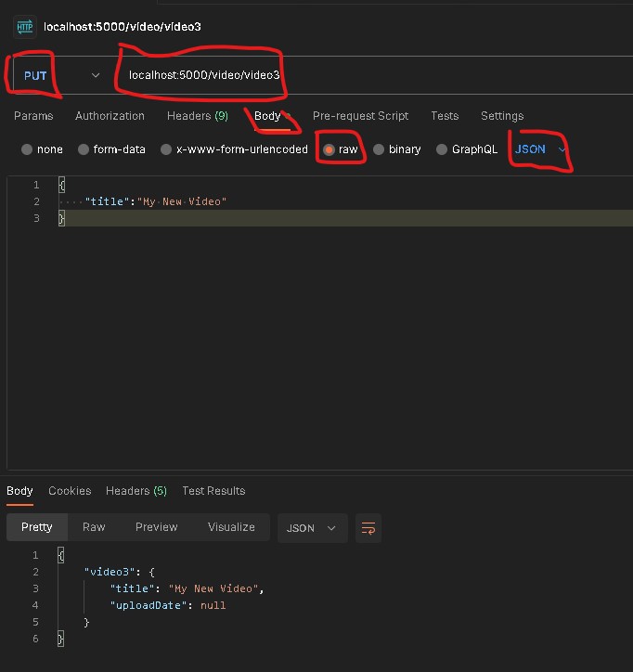
Task: Choose the GraphQL body radio option
Action: pyautogui.click(x=442, y=149)
